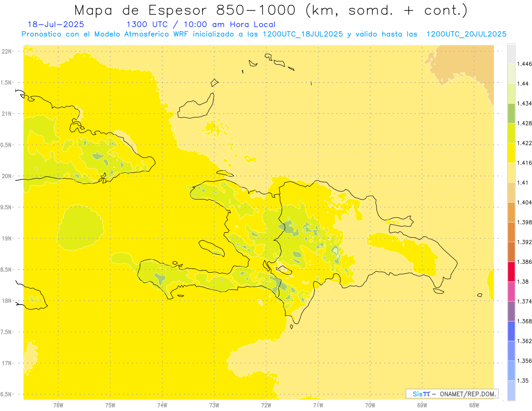The image size is (532, 411).
Task: Click the colorbar label "1.392"
Action: coord(525,242)
